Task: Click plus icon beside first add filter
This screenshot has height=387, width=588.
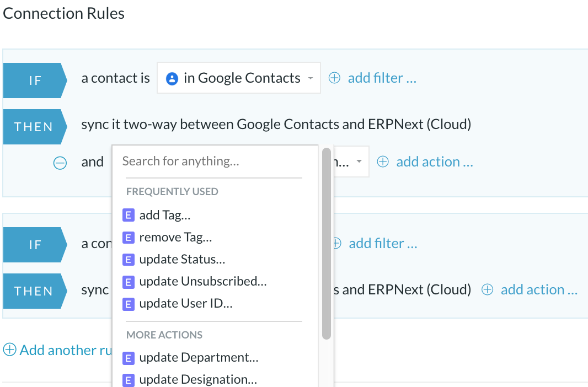Action: point(334,78)
